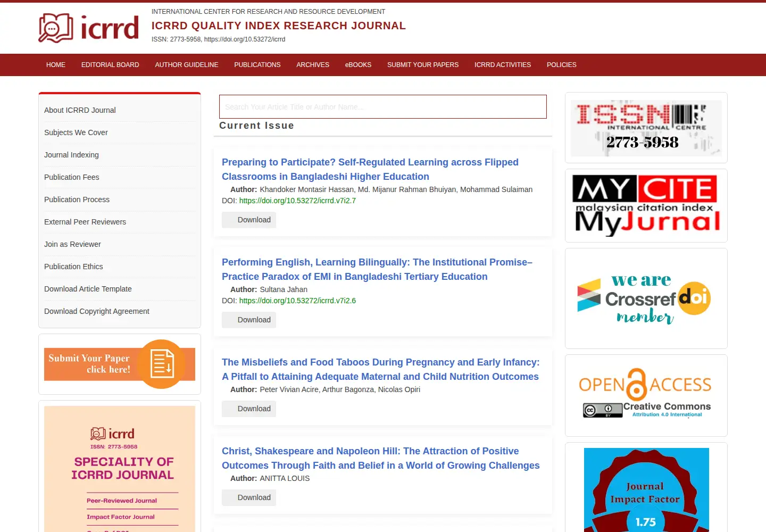Screen dimensions: 766x532
Task: Open DOI link ending icrrd.v7i2.7
Action: point(297,201)
